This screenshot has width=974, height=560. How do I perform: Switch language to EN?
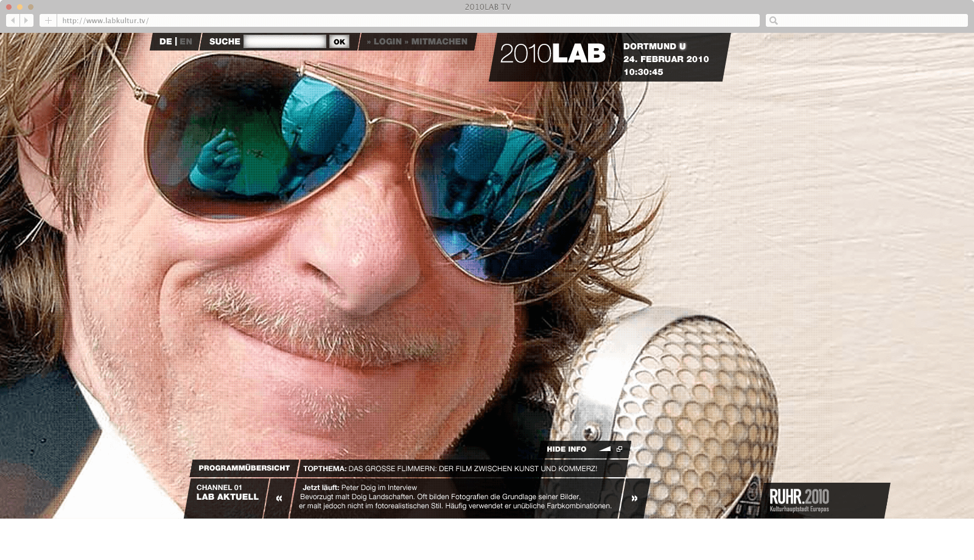pos(186,41)
